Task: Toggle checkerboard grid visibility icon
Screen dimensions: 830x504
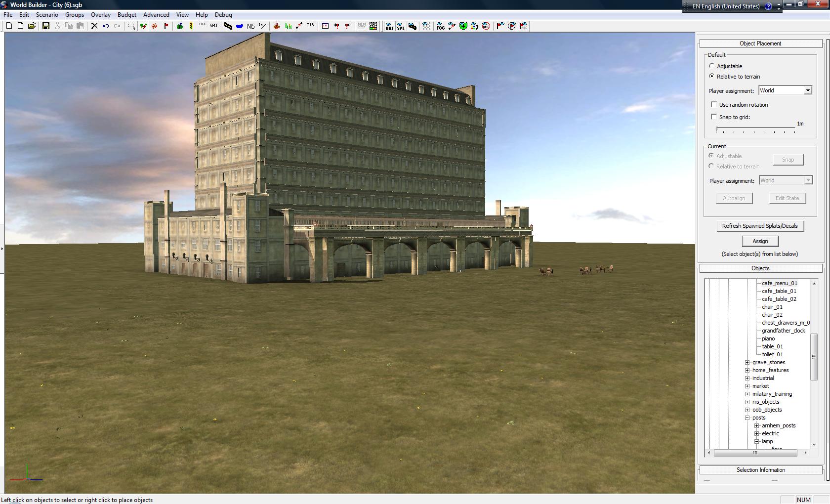Action: tap(426, 26)
